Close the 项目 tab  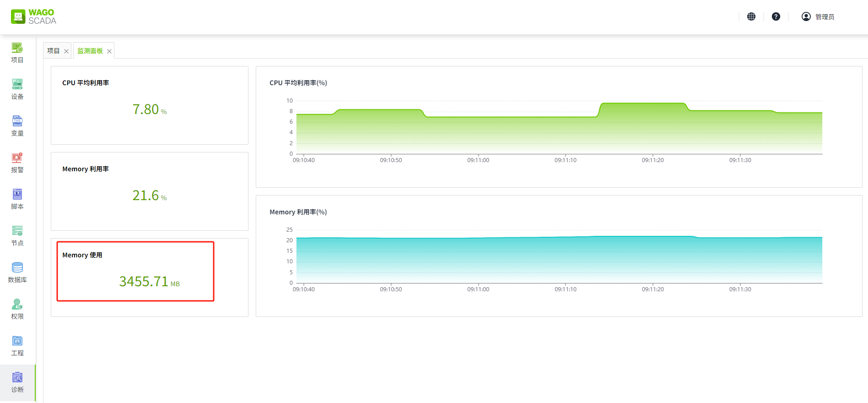[66, 51]
